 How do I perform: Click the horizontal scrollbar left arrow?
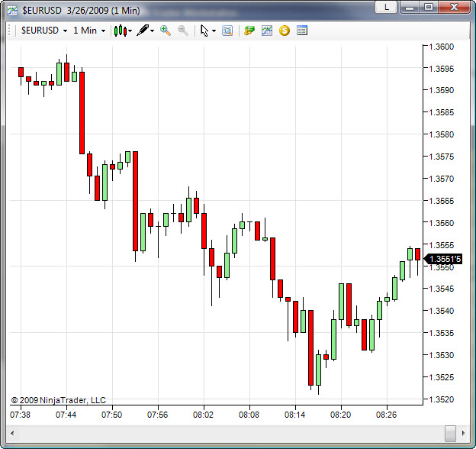coord(12,433)
